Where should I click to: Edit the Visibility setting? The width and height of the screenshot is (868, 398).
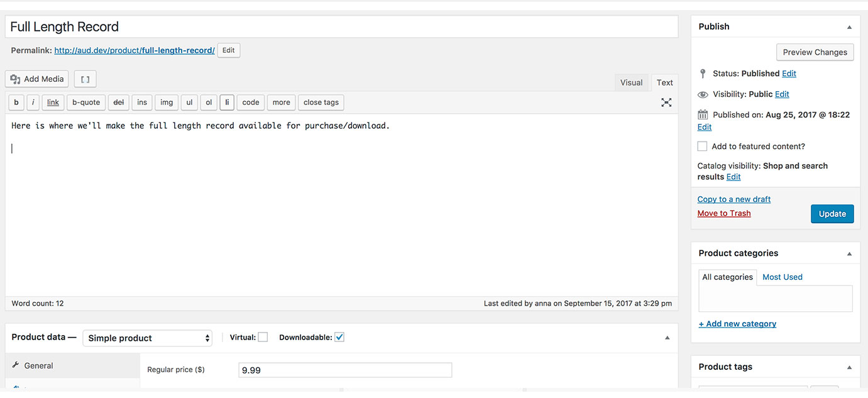point(782,94)
